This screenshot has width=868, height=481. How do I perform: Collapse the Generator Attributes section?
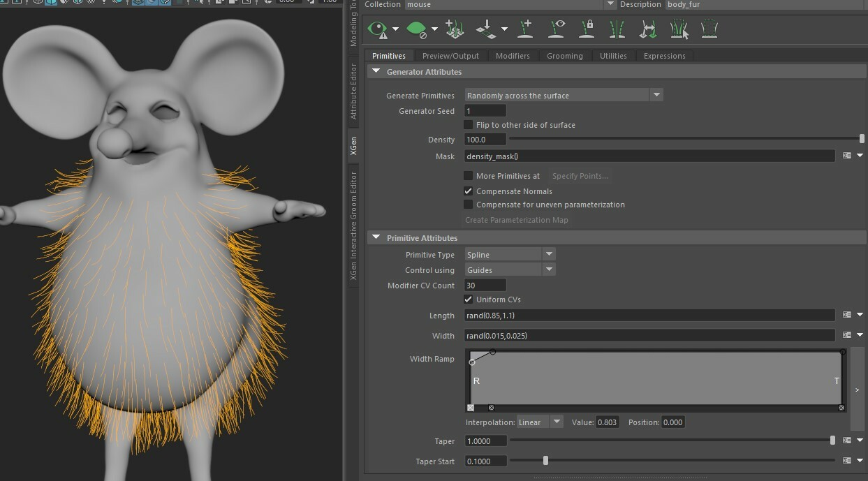(376, 71)
